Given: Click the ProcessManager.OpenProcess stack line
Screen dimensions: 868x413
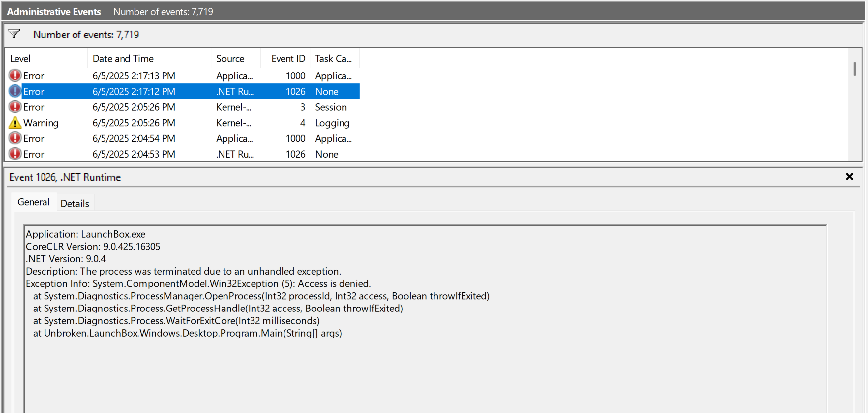Looking at the screenshot, I should point(261,296).
